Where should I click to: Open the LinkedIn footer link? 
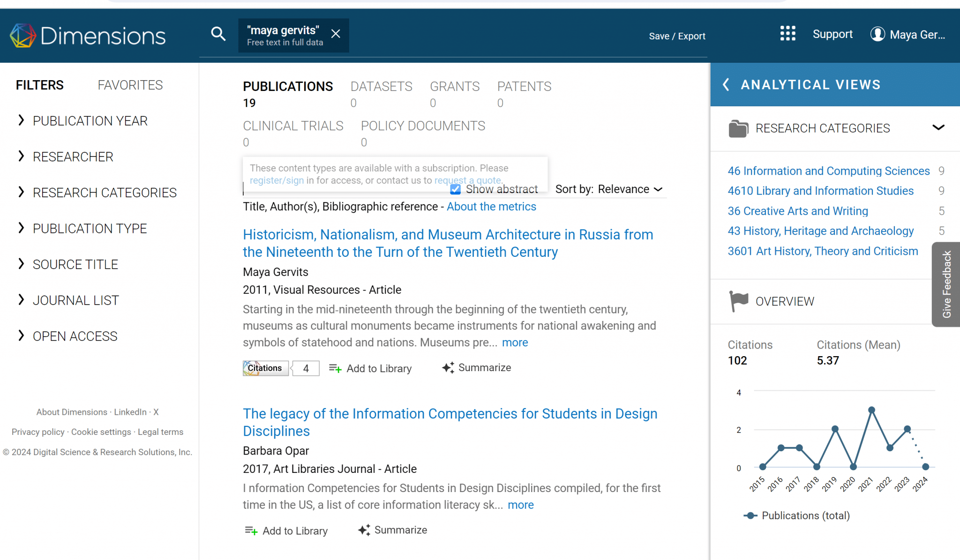[x=130, y=412]
